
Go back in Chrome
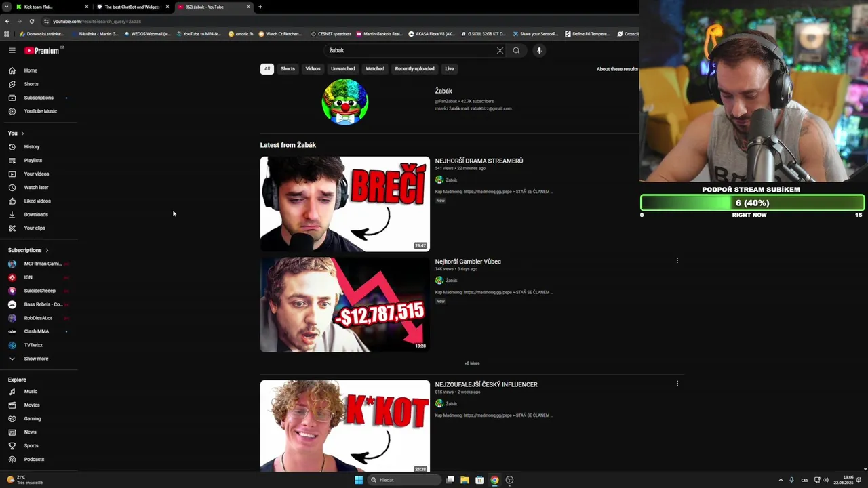tap(7, 21)
